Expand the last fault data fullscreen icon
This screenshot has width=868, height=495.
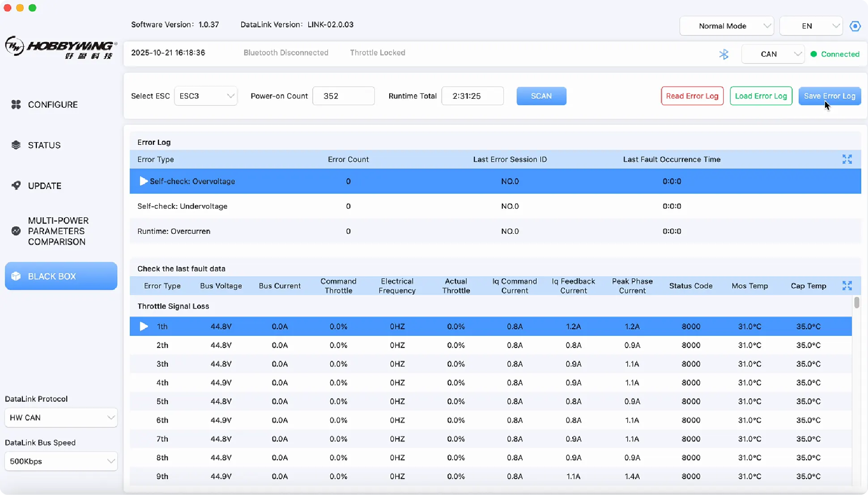tap(847, 286)
